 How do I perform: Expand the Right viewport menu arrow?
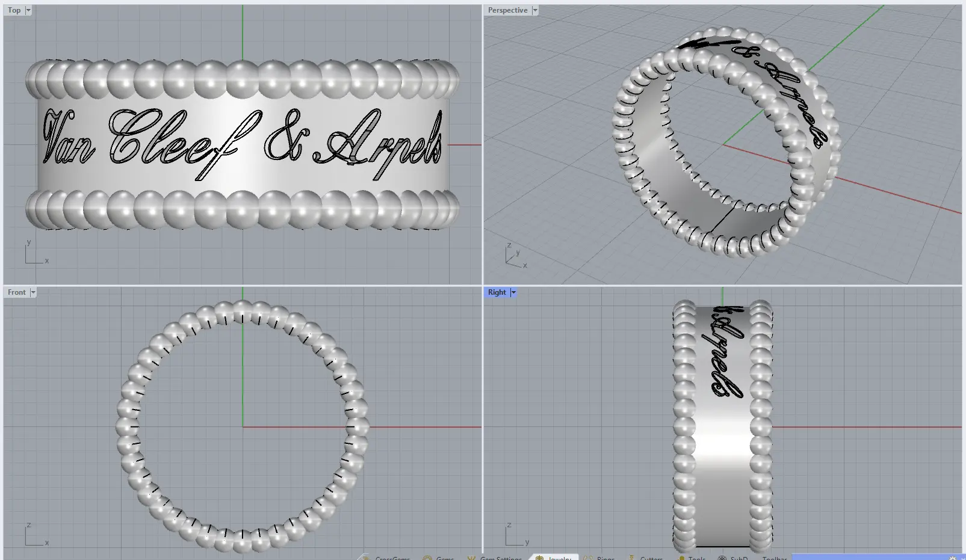point(513,292)
